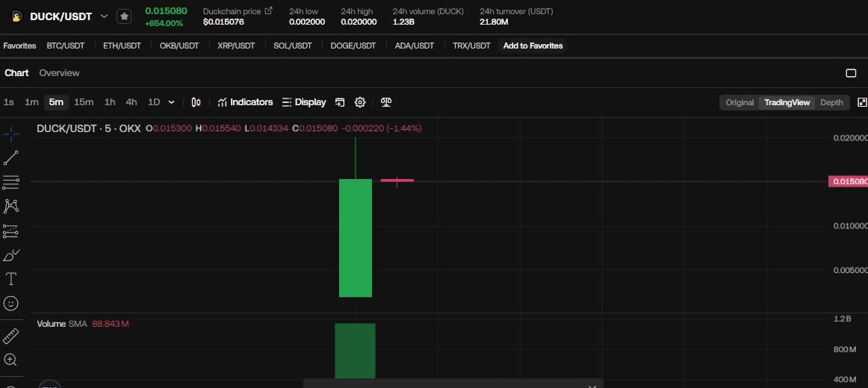
Task: Select the crosshair cursor tool
Action: point(11,134)
